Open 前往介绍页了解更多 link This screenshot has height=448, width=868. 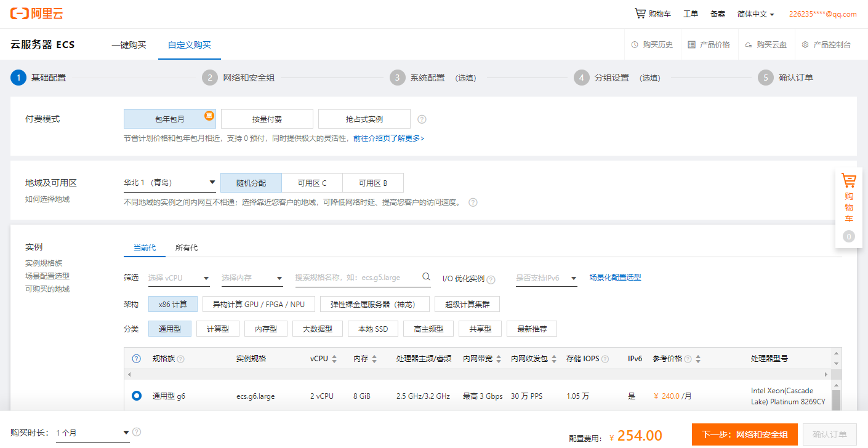point(388,138)
